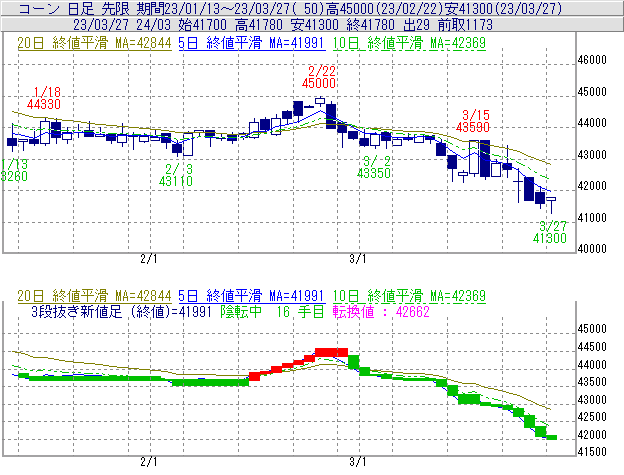Click the 2/1 date label under the upper chart
The width and height of the screenshot is (624, 475).
click(149, 259)
